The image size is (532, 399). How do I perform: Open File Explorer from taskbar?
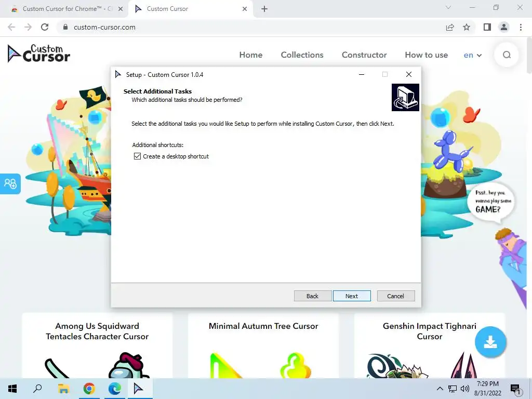(x=63, y=389)
